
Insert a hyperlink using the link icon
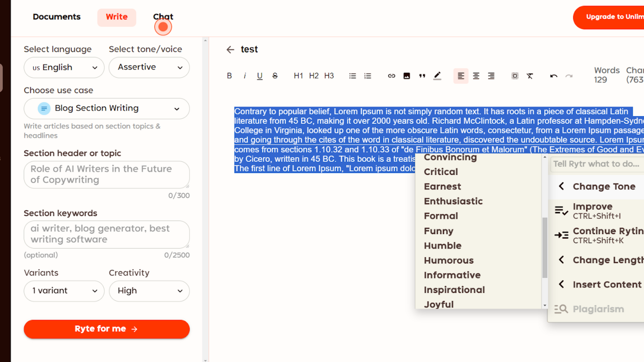coord(391,76)
